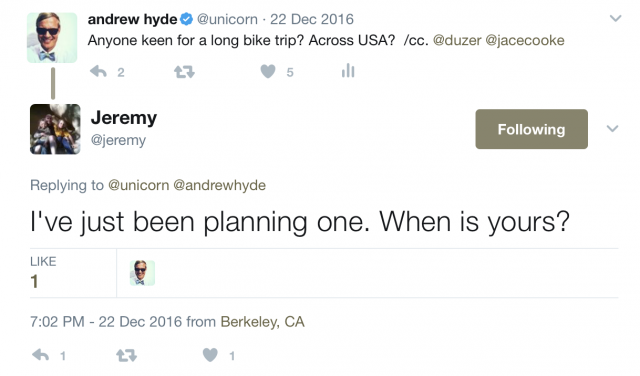
Task: Open liker's small avatar beside LIKE count
Action: click(142, 273)
